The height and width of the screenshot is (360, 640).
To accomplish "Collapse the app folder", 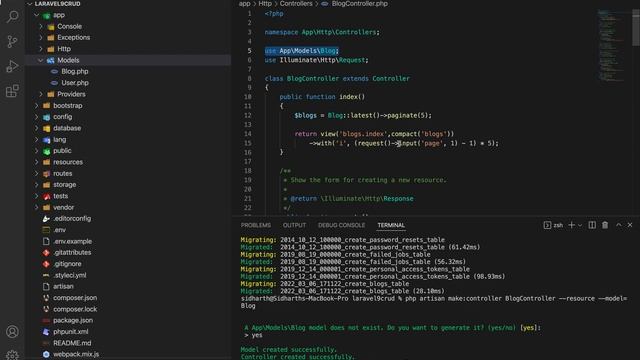I will click(x=59, y=15).
